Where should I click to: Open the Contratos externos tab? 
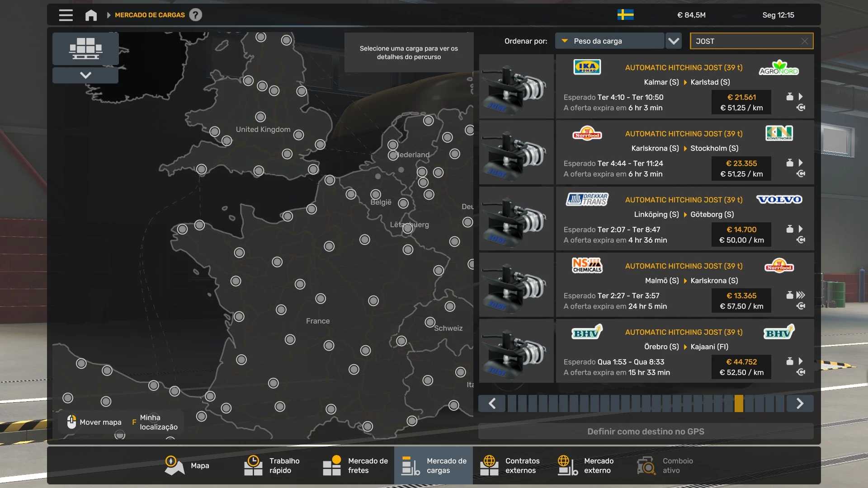tap(512, 466)
